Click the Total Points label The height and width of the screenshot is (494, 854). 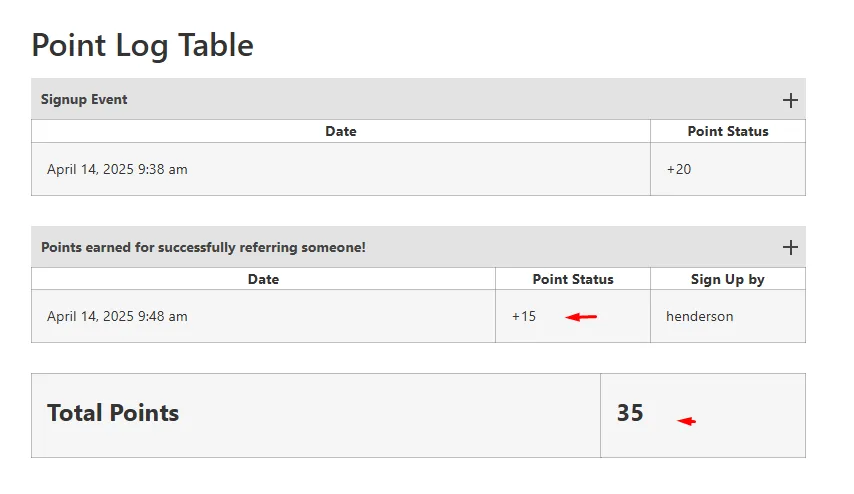pos(113,413)
